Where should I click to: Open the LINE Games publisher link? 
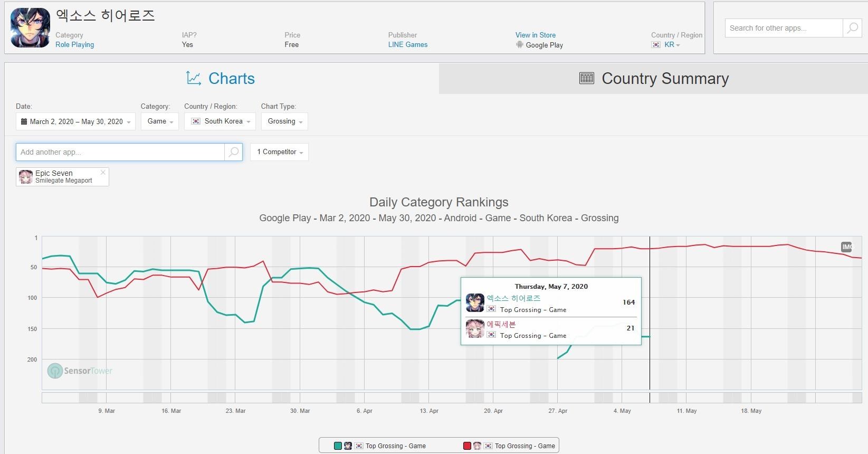click(408, 45)
